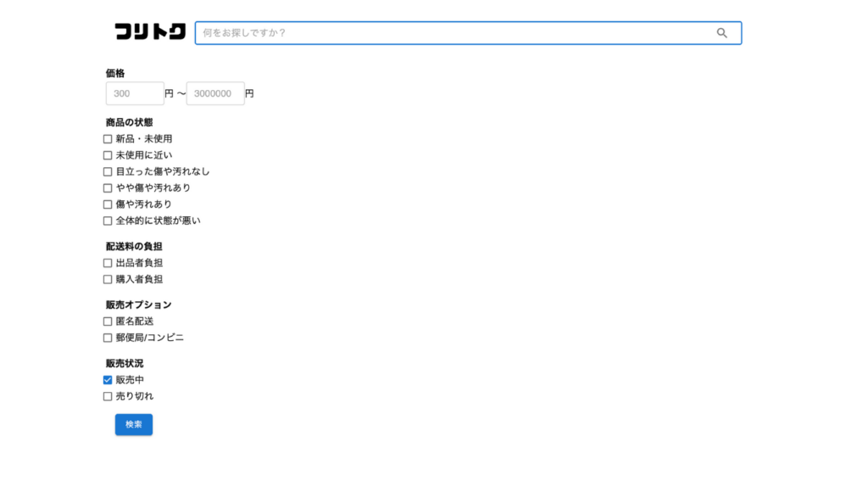868x498 pixels.
Task: Check the 未使用に近い checkbox
Action: click(108, 155)
